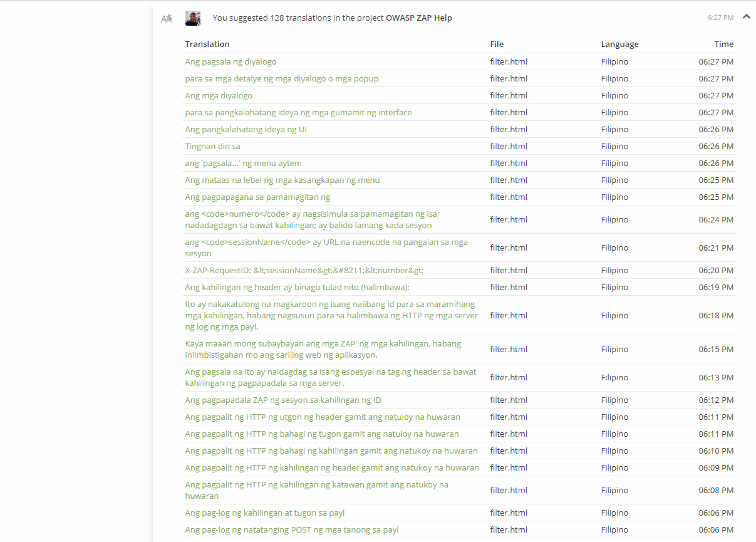
Task: Click 06:24 PM time cell
Action: (716, 219)
